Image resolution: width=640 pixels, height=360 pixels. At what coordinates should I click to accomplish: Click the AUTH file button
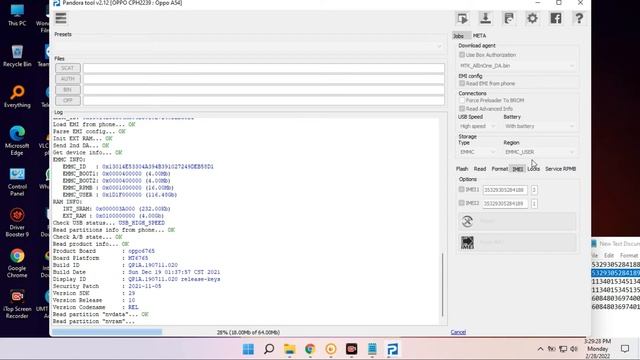pyautogui.click(x=68, y=79)
